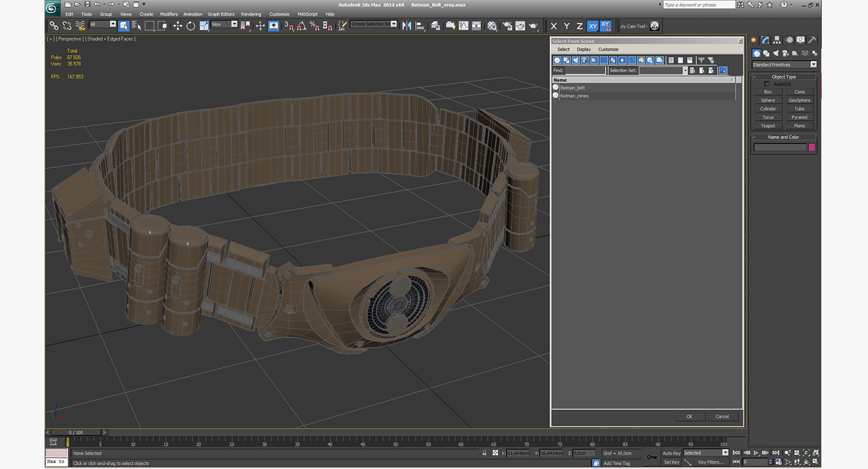Create a Box primitive
Image resolution: width=868 pixels, height=469 pixels.
pos(768,92)
